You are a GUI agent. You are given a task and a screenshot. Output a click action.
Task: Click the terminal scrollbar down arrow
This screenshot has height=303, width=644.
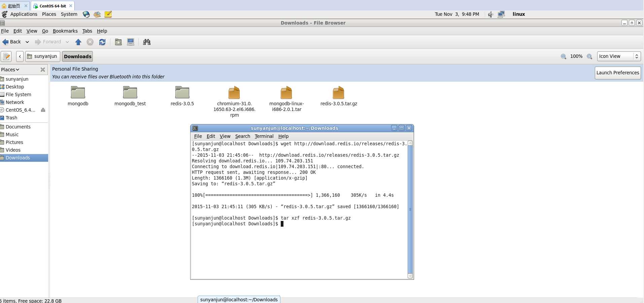pos(410,276)
